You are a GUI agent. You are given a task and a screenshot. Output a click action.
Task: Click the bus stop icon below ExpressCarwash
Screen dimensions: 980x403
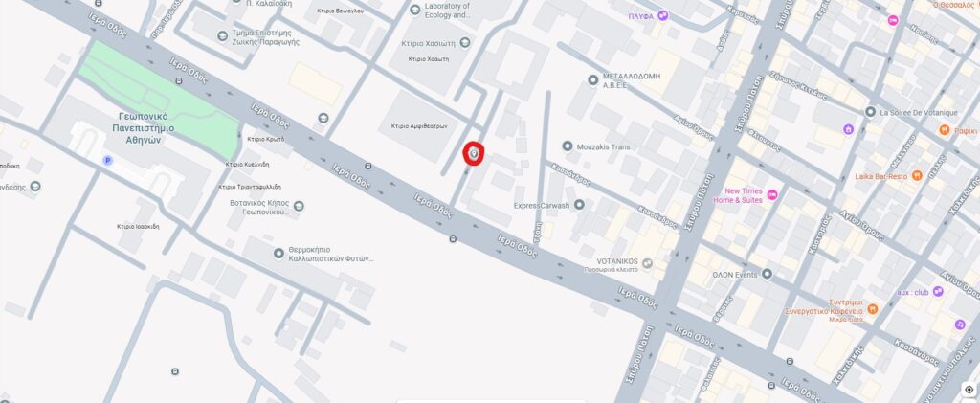coord(453,238)
